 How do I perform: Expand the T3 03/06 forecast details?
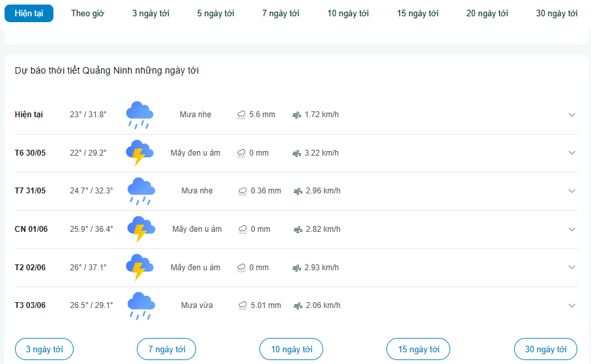coord(571,305)
